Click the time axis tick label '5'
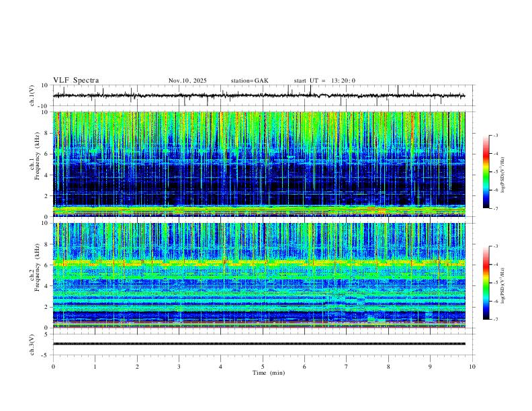The height and width of the screenshot is (411, 532). pos(263,367)
